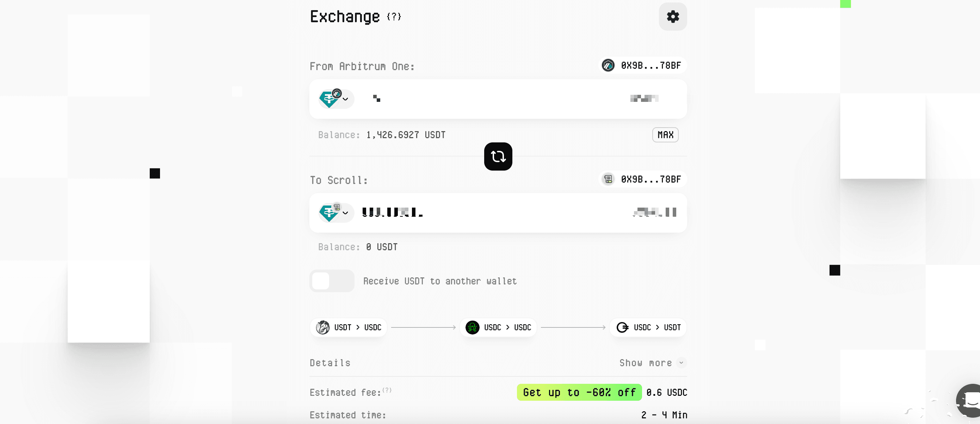The image size is (980, 424).
Task: Click the Scroll wallet address badge
Action: 642,179
